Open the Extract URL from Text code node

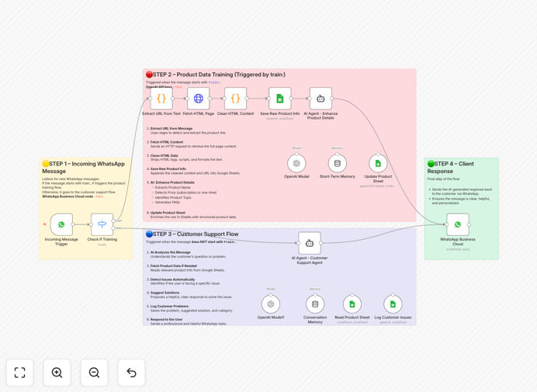161,99
